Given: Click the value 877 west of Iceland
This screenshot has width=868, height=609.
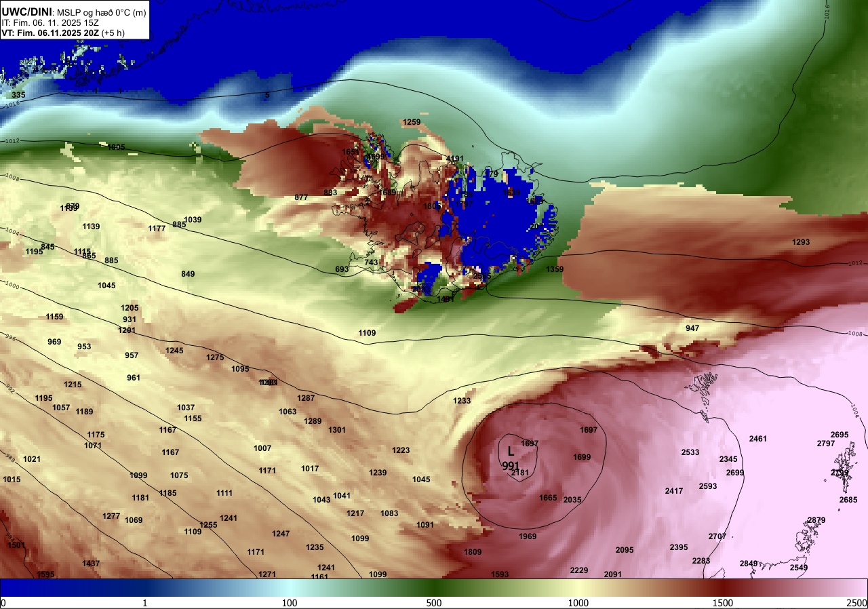Looking at the screenshot, I should pos(301,197).
